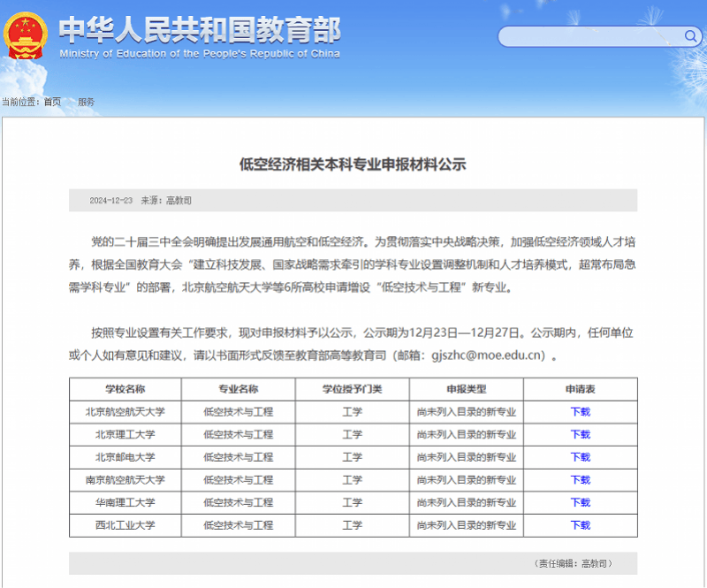Click 低空技术与工程 in the 北京理工大学 row

[x=238, y=434]
